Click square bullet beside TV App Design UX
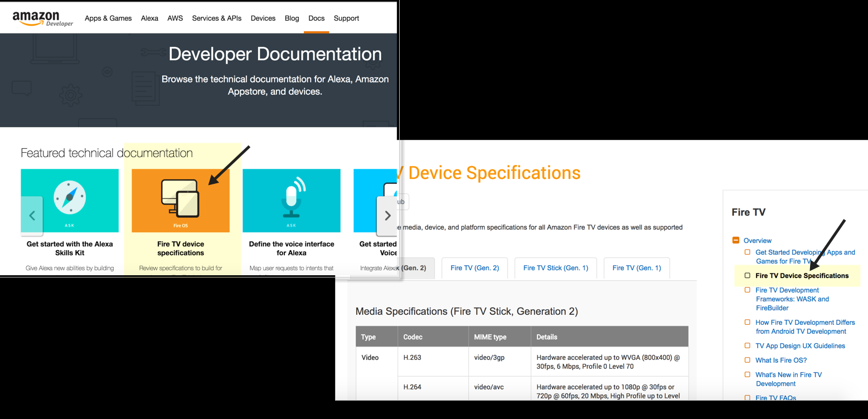 click(x=748, y=346)
